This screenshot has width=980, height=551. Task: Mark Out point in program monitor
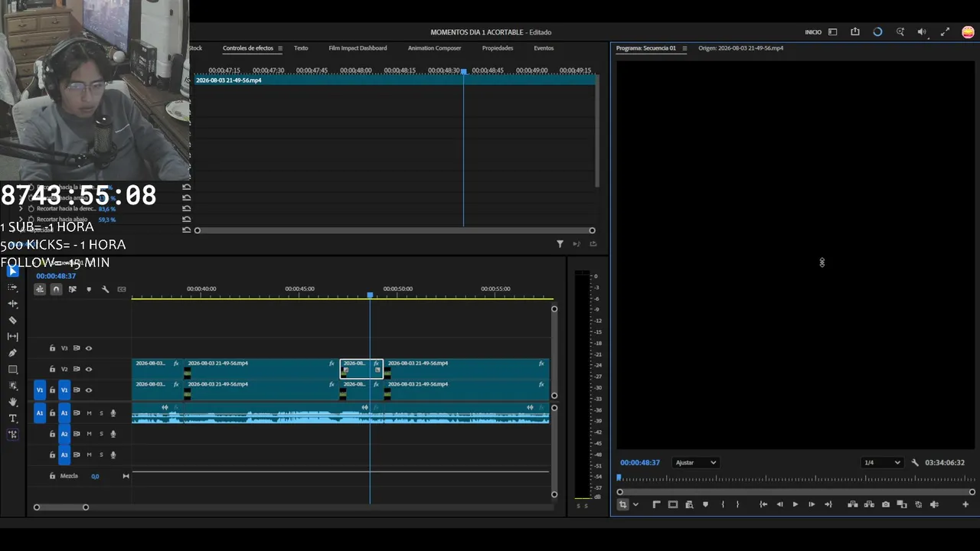click(738, 504)
